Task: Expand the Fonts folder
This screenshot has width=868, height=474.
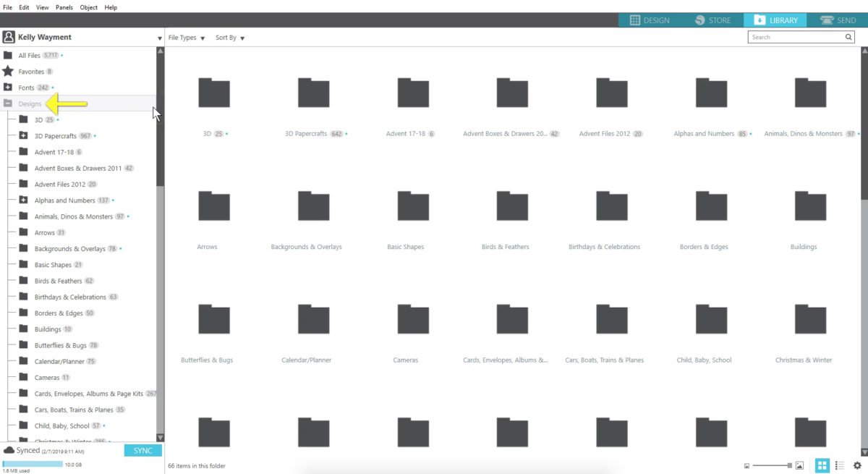Action: pos(8,88)
